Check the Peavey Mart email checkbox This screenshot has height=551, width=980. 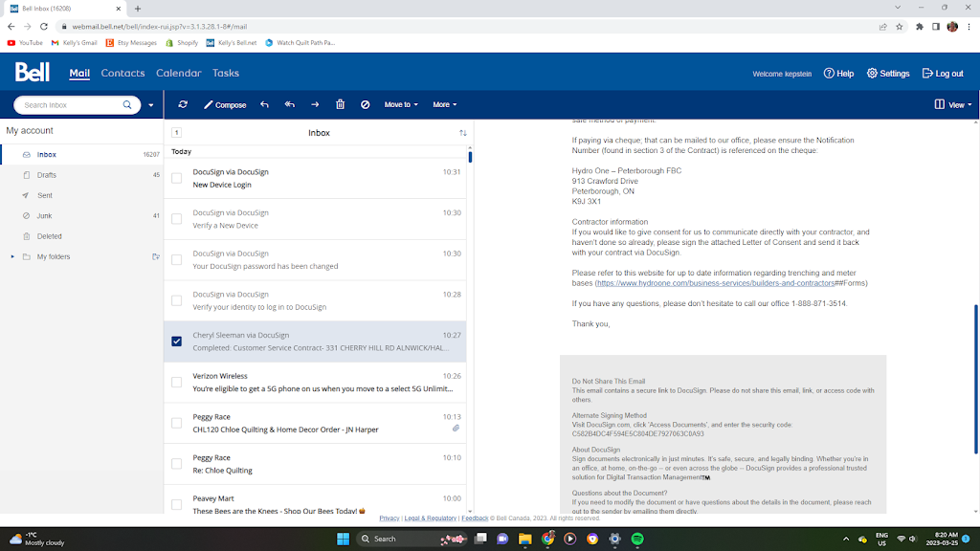coord(177,505)
